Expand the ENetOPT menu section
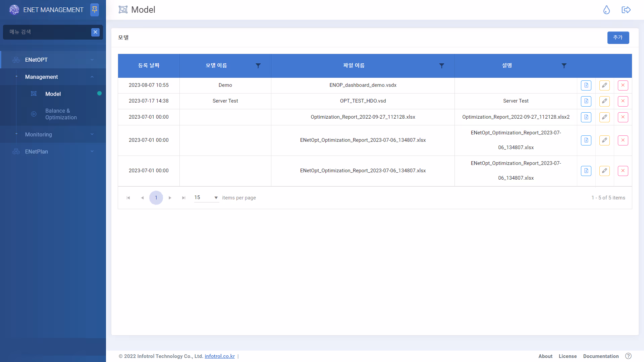The height and width of the screenshot is (362, 644). tap(53, 60)
